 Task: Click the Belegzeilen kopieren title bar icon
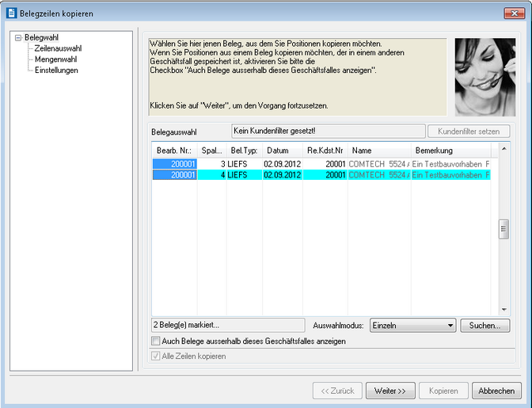[x=11, y=13]
